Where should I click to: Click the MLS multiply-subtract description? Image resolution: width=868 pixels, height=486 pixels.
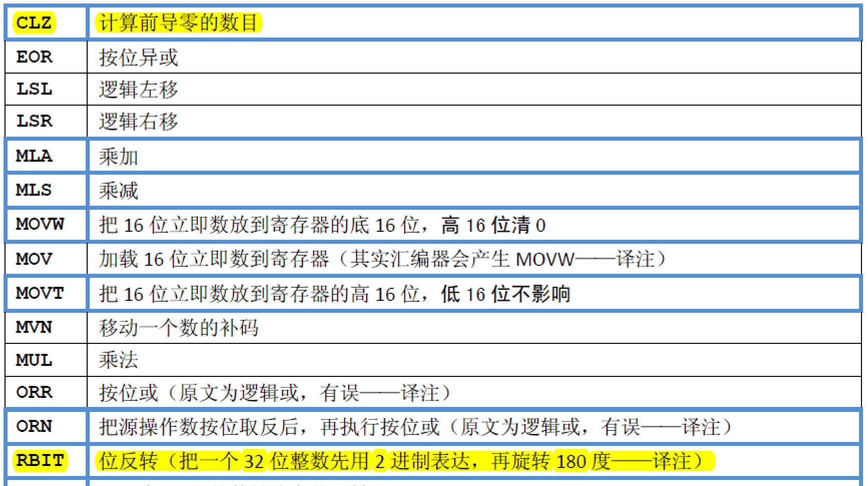pos(120,191)
